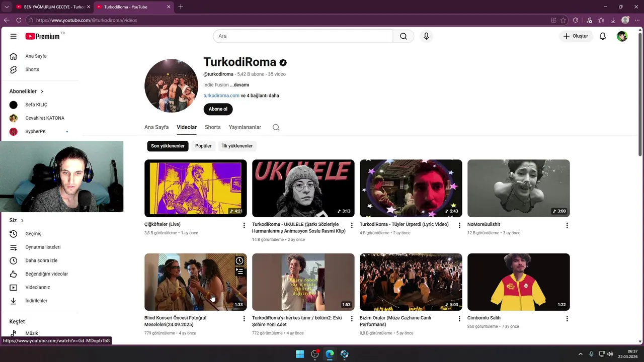Open more options for TurkodiRoma - UKULELE video

[x=352, y=225]
